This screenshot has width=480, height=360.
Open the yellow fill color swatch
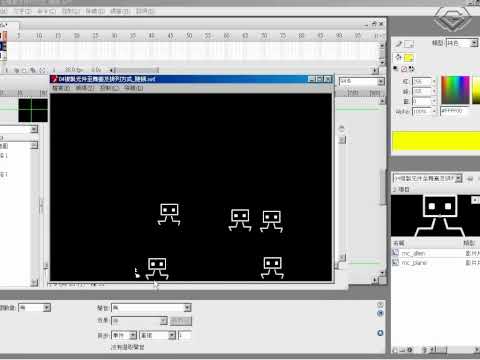(409, 58)
